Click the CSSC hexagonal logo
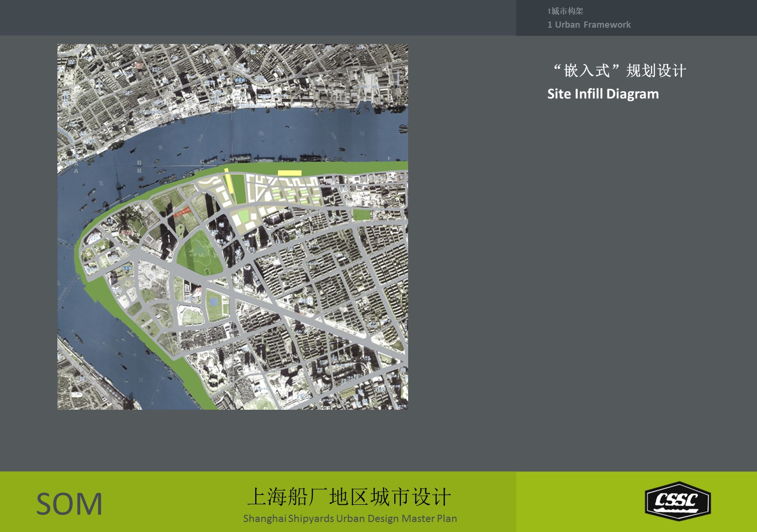Screen dimensions: 757x532 (677, 501)
